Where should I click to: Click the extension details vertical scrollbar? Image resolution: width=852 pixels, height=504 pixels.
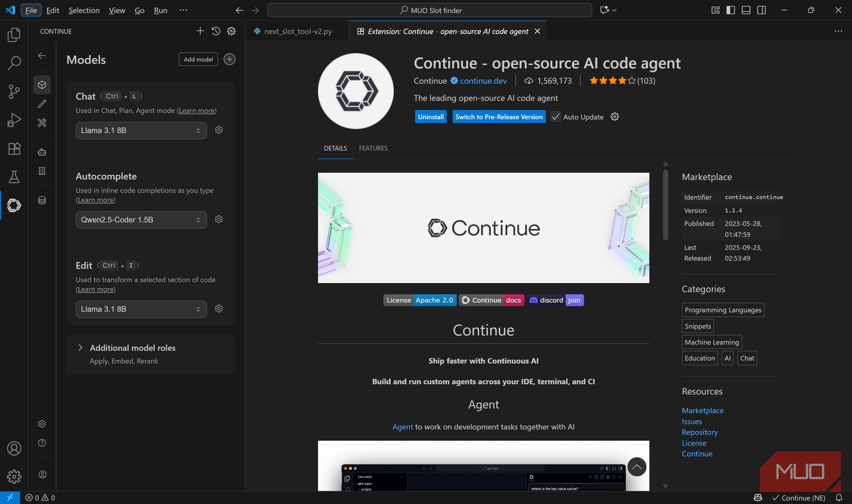(x=665, y=205)
